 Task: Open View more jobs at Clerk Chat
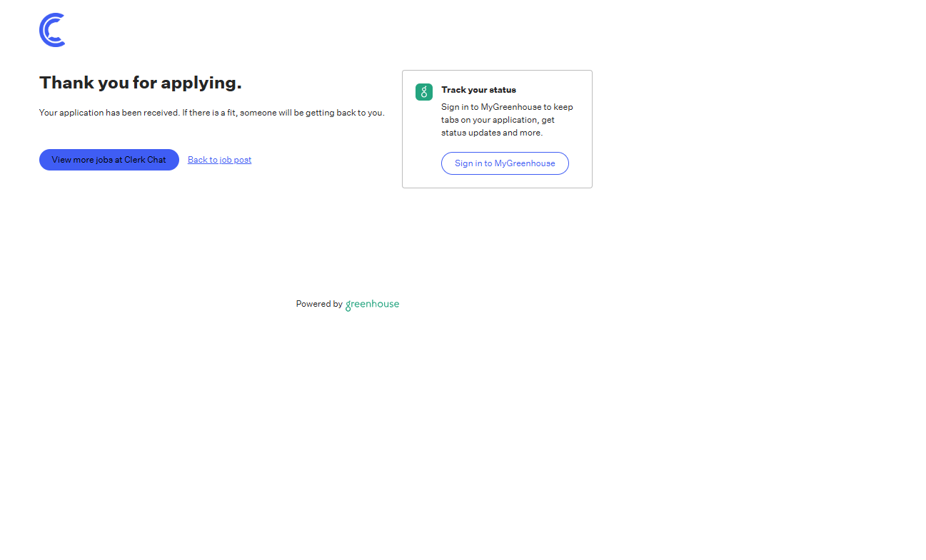pos(109,160)
